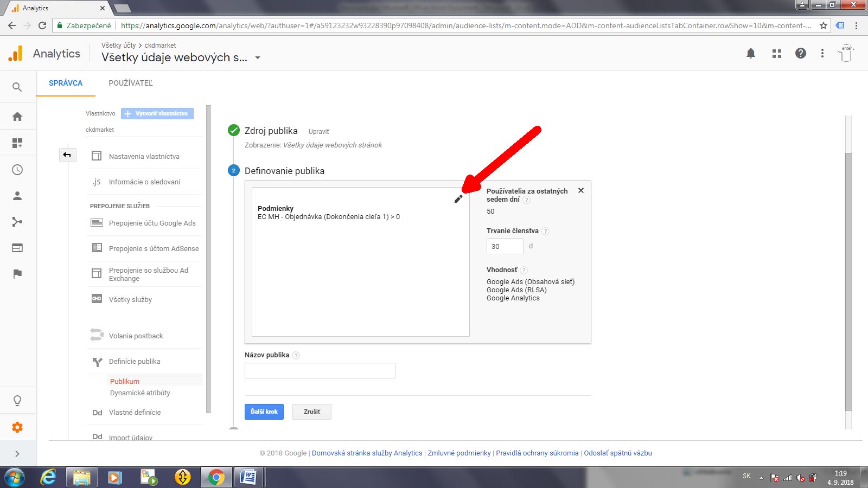Show help for Trvanie členstva
868x488 pixels.
(x=546, y=231)
